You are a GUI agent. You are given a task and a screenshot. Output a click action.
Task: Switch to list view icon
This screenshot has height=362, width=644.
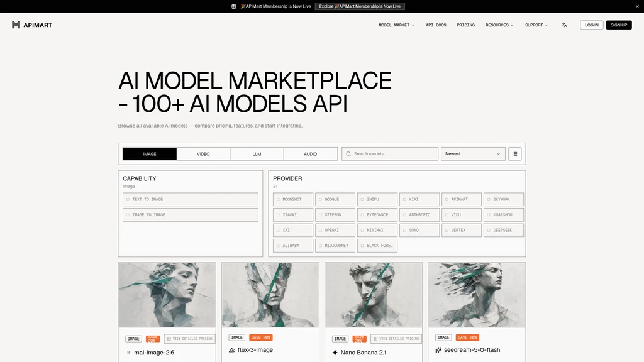point(514,154)
